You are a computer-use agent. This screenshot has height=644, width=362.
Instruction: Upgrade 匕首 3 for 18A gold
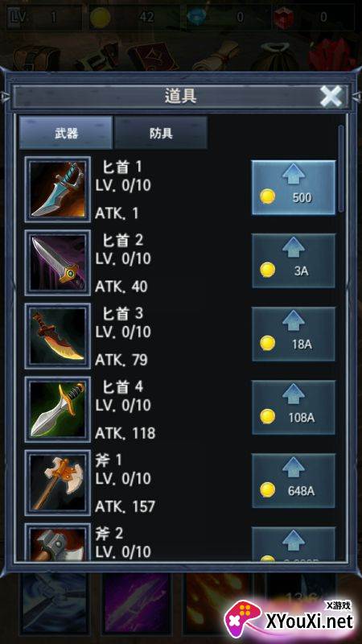[x=294, y=334]
